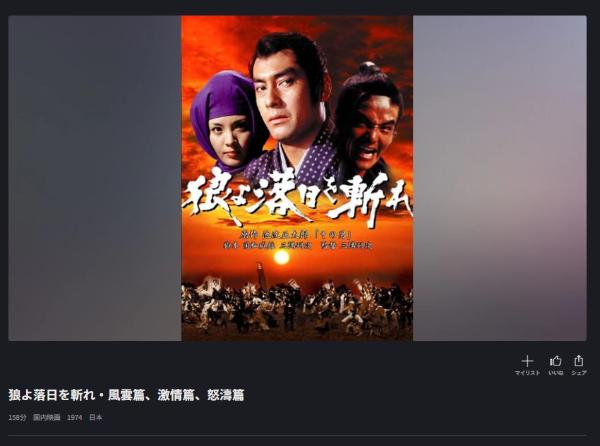Click the woman in purple hood on poster
The image size is (600, 446).
click(x=226, y=122)
